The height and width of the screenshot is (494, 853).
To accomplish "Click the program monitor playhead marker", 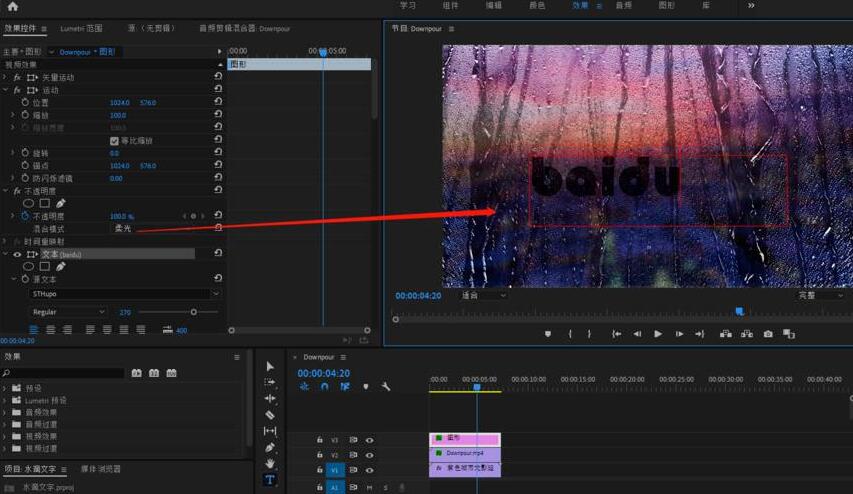I will click(739, 311).
